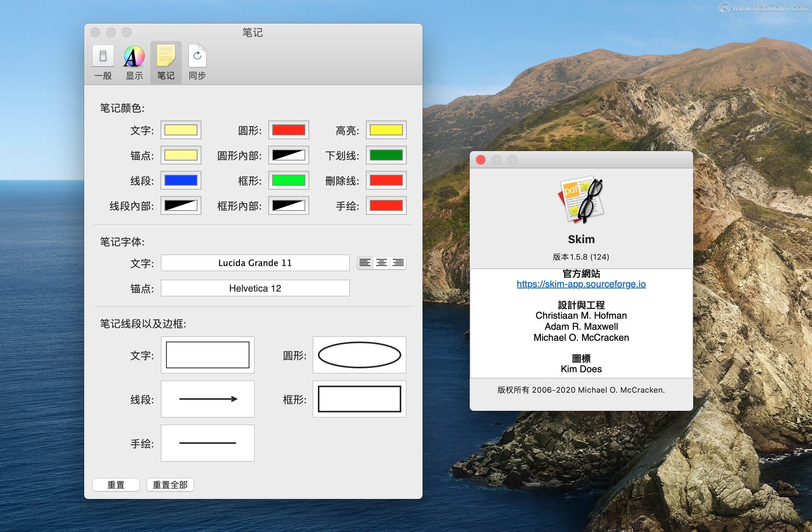Screen dimensions: 812x532
Task: Select right text alignment for note text
Action: [398, 263]
